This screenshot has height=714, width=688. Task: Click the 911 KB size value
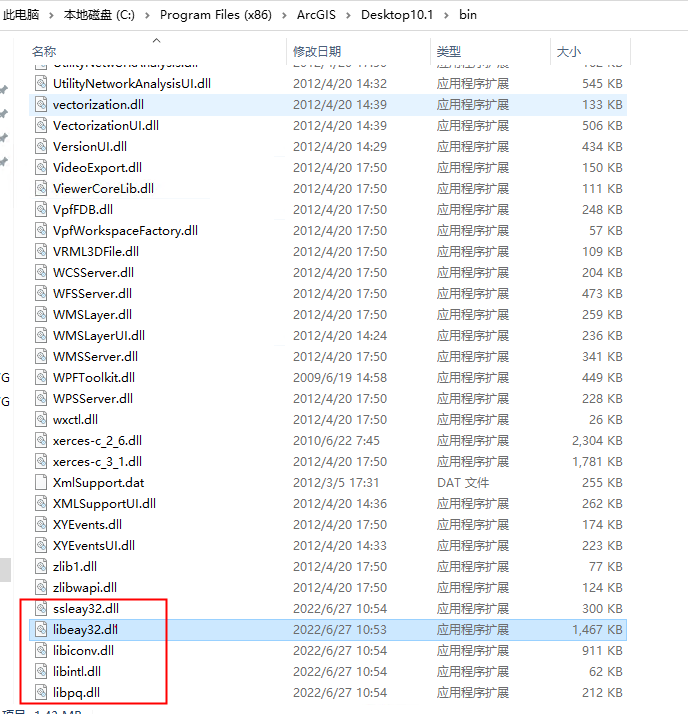pyautogui.click(x=602, y=650)
